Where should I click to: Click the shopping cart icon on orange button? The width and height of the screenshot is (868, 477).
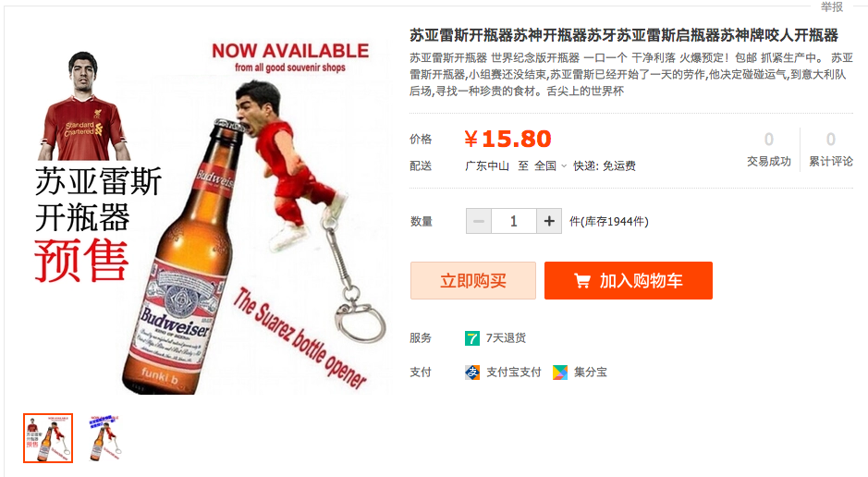click(581, 281)
